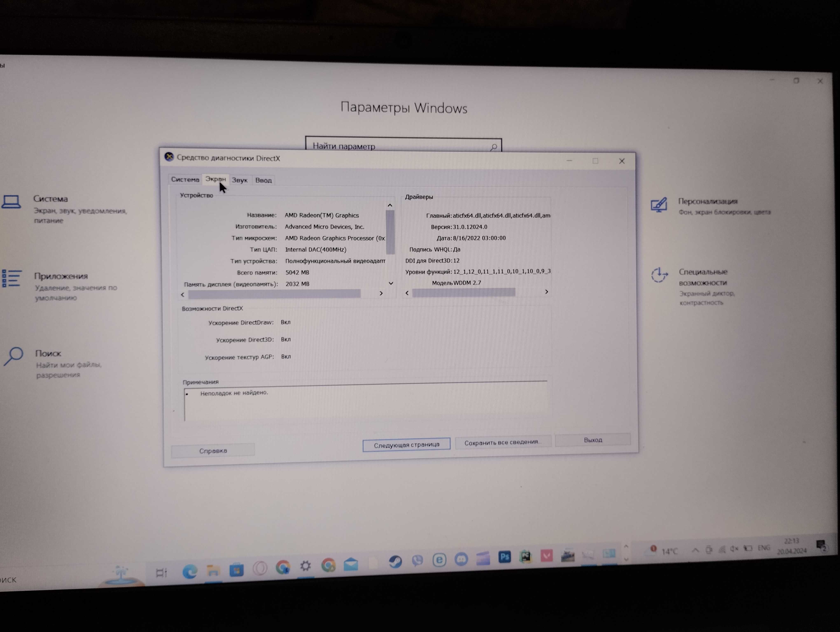Click the Приложения list icon in Settings
The width and height of the screenshot is (840, 632).
point(12,278)
